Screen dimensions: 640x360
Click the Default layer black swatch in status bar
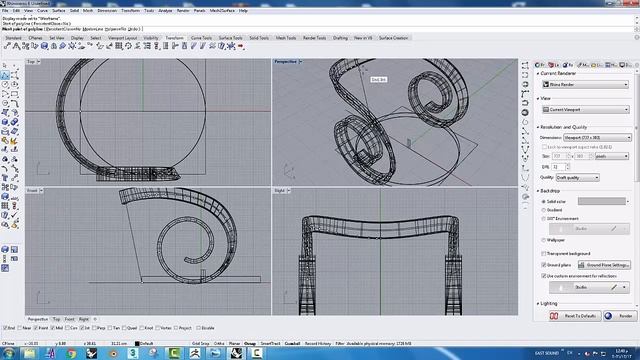137,344
